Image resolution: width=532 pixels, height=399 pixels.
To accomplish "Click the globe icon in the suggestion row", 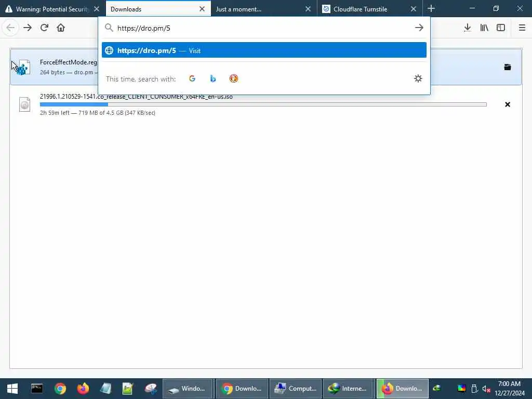I will coord(109,50).
